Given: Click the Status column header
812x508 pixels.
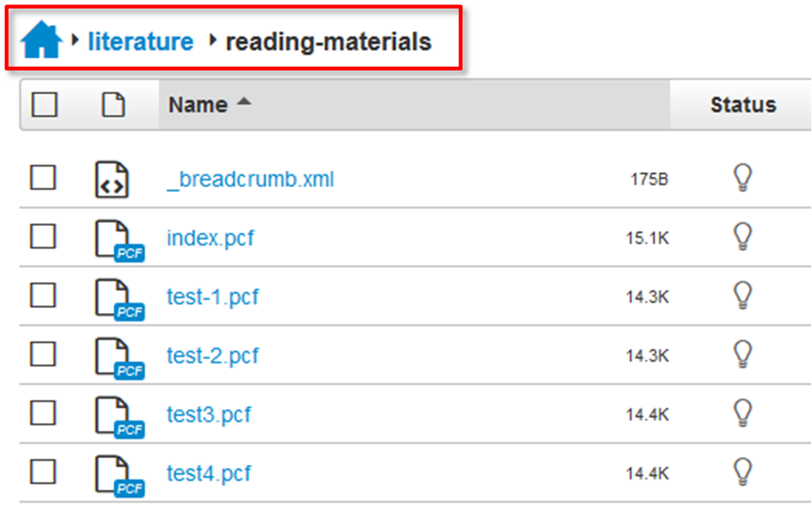Looking at the screenshot, I should [x=742, y=105].
